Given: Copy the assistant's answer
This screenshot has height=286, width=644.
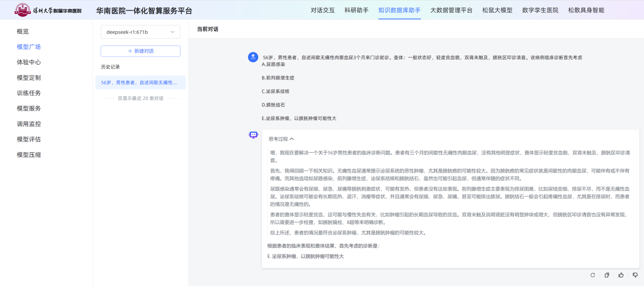Looking at the screenshot, I should click(x=606, y=275).
